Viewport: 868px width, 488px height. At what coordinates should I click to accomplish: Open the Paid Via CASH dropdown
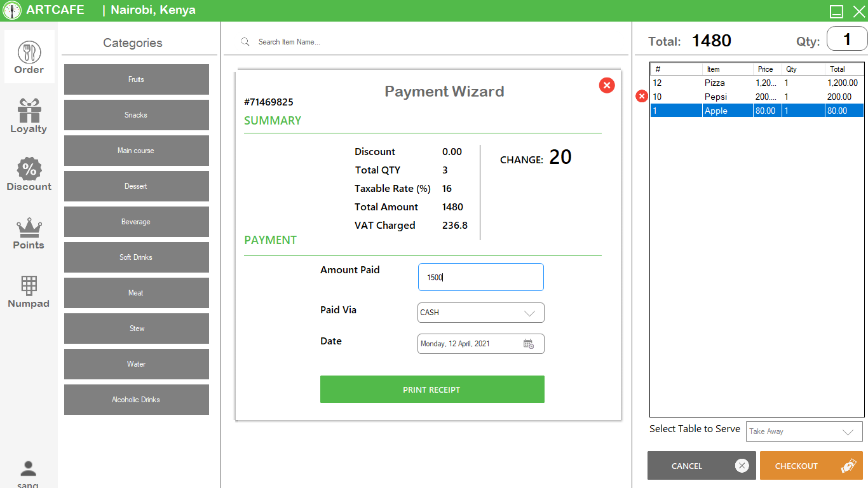click(480, 313)
